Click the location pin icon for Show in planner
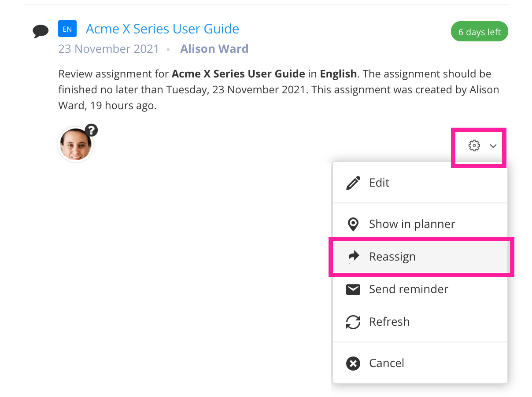The image size is (532, 397). [x=353, y=224]
